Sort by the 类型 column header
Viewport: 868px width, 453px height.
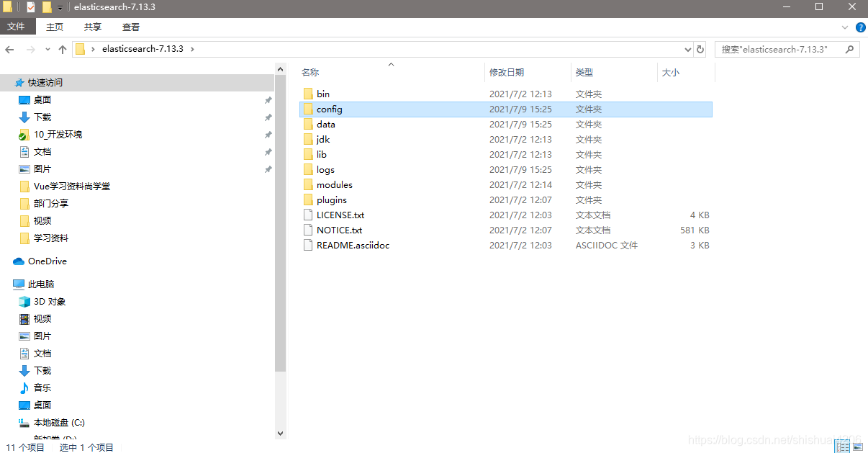[614, 72]
